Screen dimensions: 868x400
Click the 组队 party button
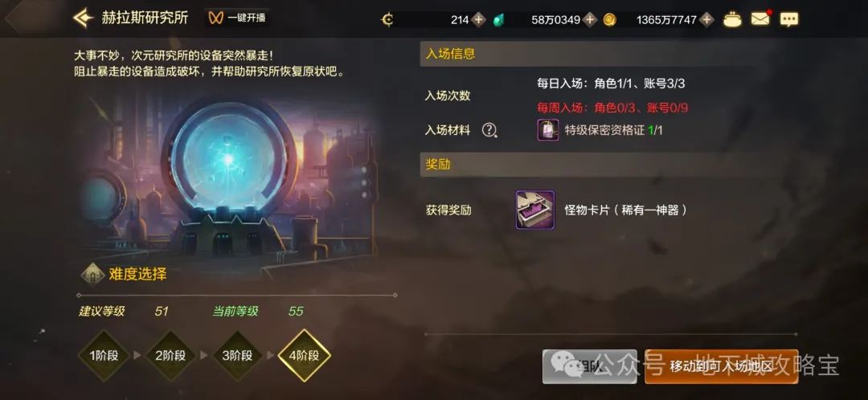click(x=590, y=366)
